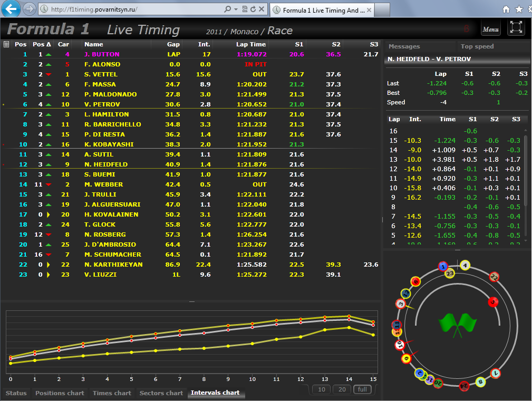Image resolution: width=532 pixels, height=401 pixels.
Task: Click the browser Forward arrow button
Action: (x=30, y=9)
